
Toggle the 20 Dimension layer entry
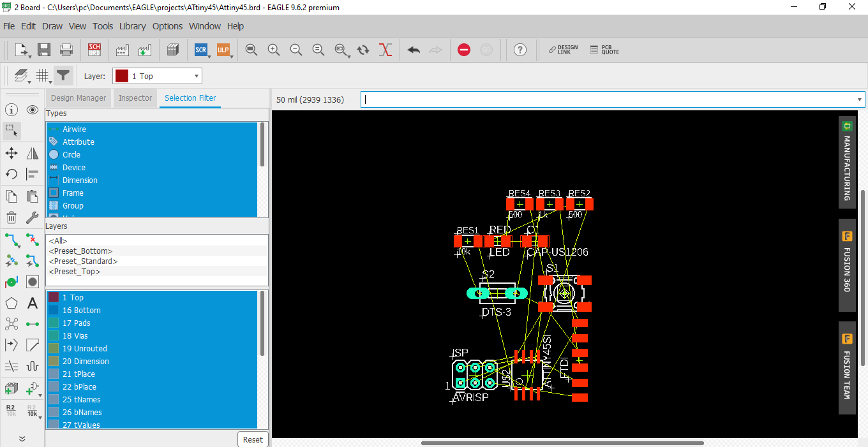pos(151,362)
